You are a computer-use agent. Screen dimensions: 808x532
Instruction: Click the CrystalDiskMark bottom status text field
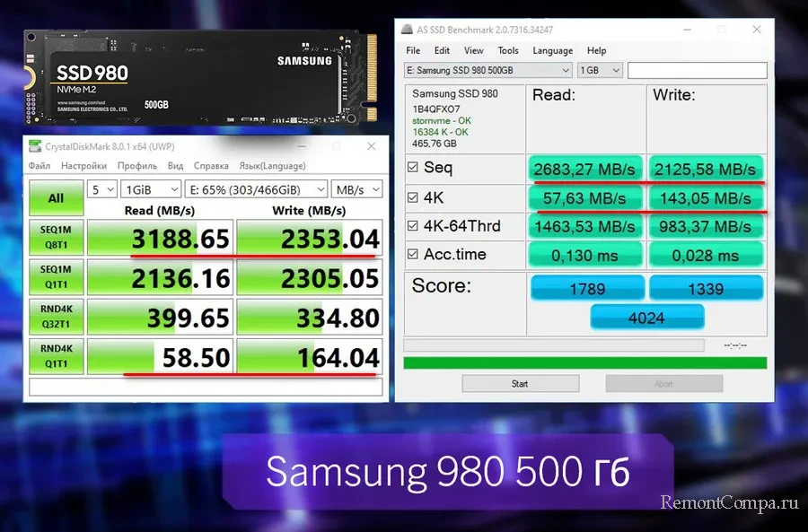tap(206, 387)
